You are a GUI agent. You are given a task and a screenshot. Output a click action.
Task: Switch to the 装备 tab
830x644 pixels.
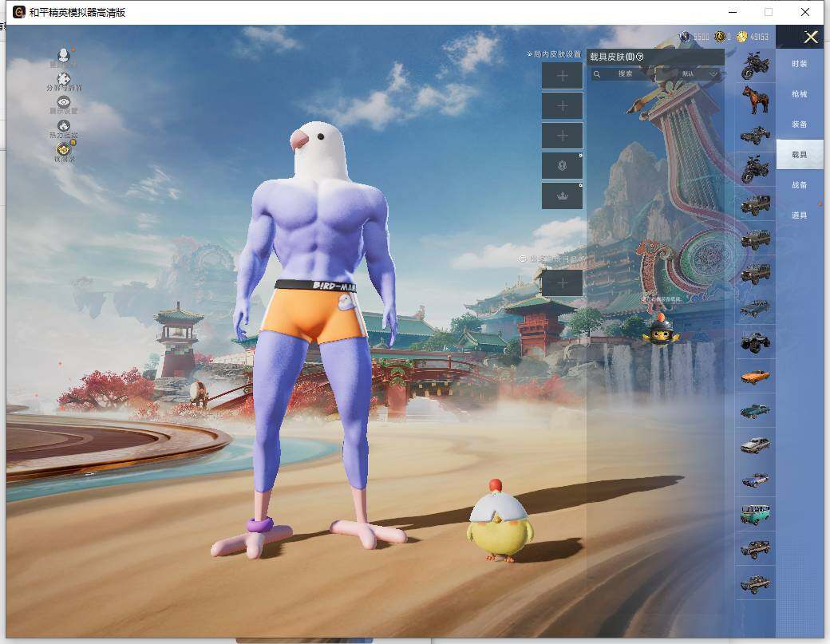coord(800,124)
